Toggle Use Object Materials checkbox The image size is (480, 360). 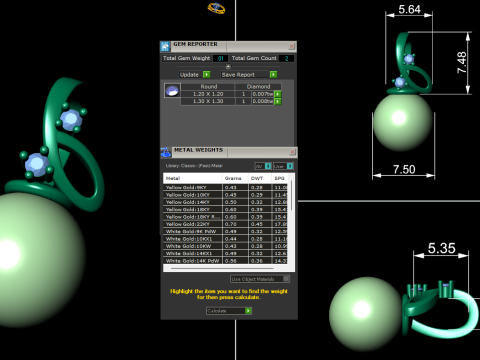(286, 279)
